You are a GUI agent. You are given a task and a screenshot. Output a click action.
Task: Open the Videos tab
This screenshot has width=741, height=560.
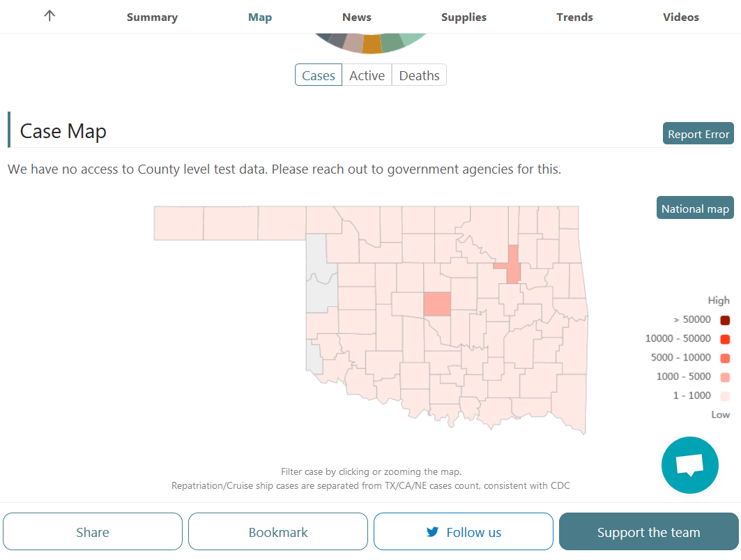680,17
